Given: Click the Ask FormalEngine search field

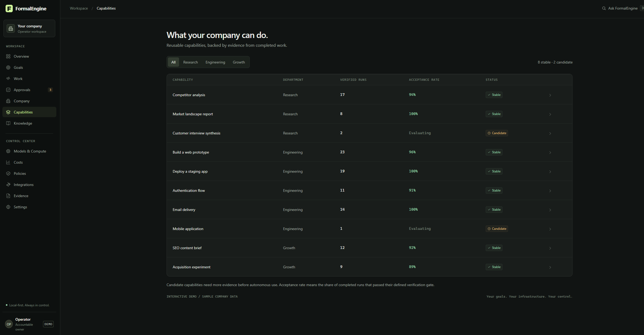Looking at the screenshot, I should coord(622,8).
